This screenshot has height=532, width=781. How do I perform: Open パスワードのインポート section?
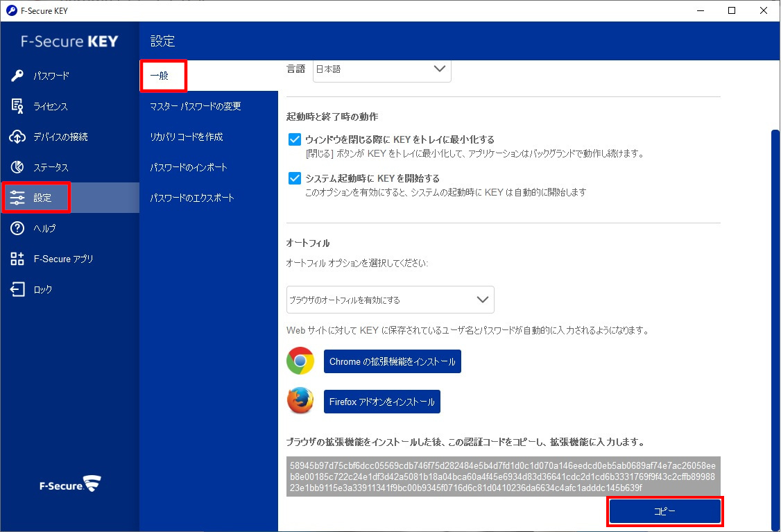(x=189, y=167)
